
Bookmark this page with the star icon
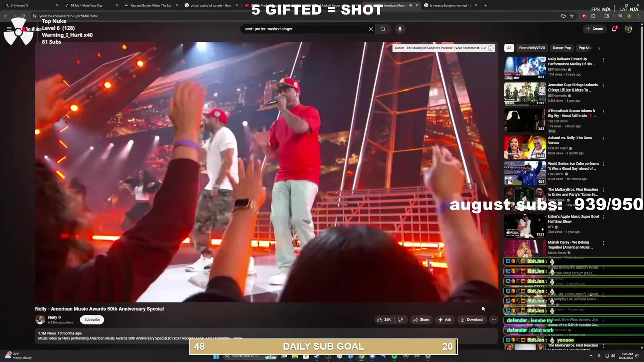click(572, 16)
